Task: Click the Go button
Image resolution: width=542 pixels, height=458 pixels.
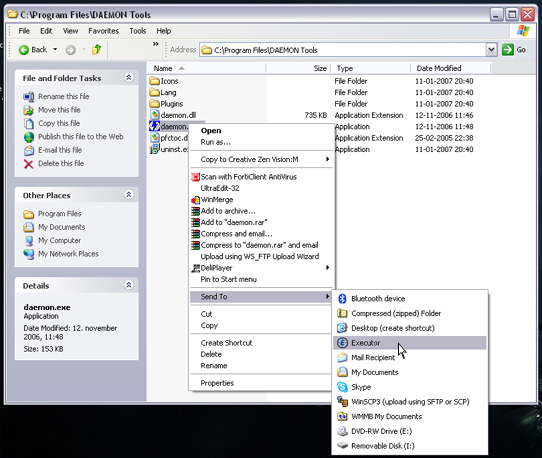Action: pyautogui.click(x=514, y=50)
